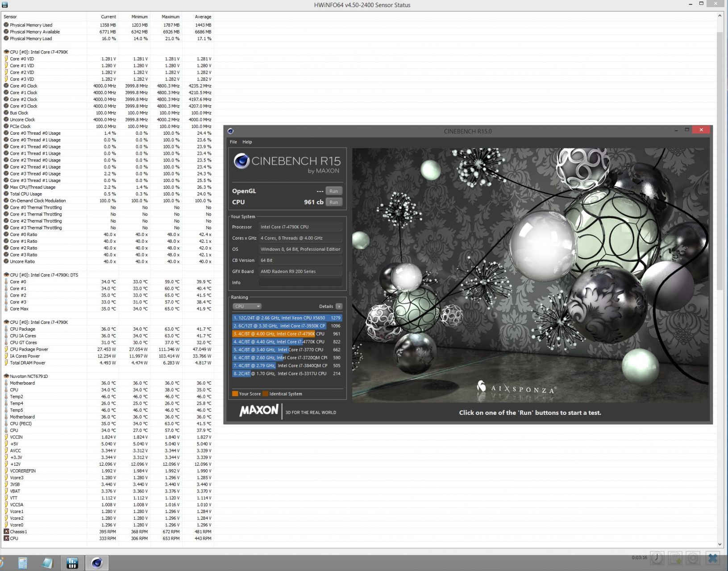The height and width of the screenshot is (571, 728).
Task: Click the Cinebench R15 sphere logo
Action: (241, 161)
